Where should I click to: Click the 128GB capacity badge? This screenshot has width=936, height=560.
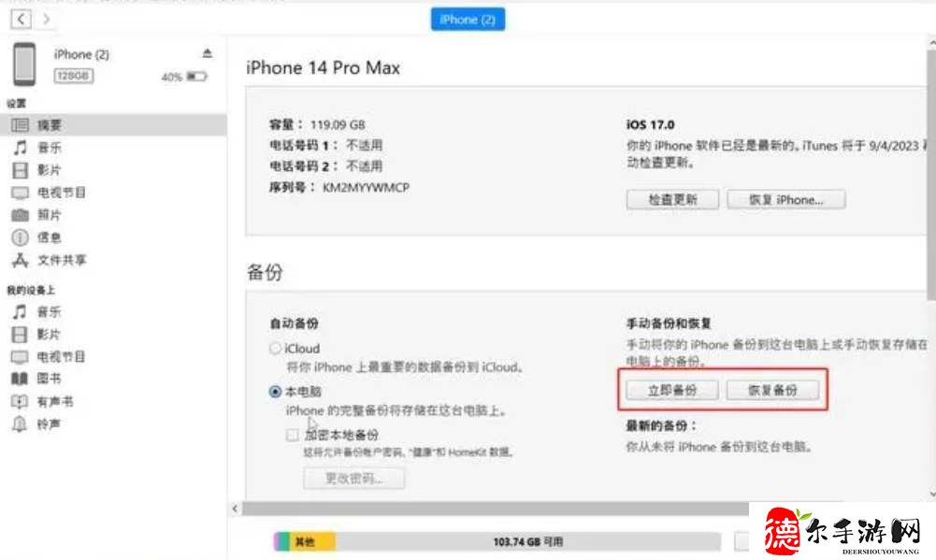(x=74, y=76)
